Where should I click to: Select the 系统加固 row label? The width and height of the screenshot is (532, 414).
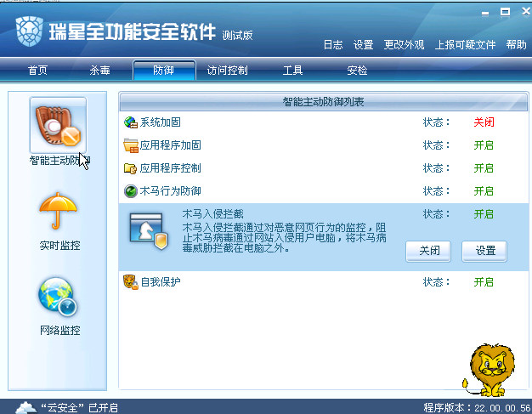[x=160, y=122]
